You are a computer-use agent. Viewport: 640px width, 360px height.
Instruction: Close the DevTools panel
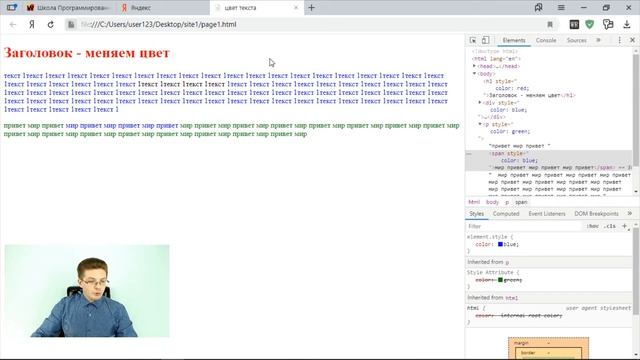tap(632, 40)
